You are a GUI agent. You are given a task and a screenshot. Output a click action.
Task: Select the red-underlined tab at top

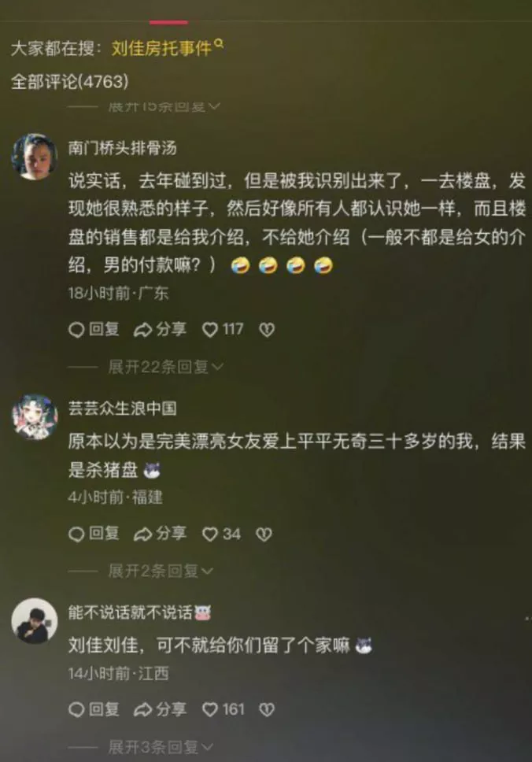168,22
